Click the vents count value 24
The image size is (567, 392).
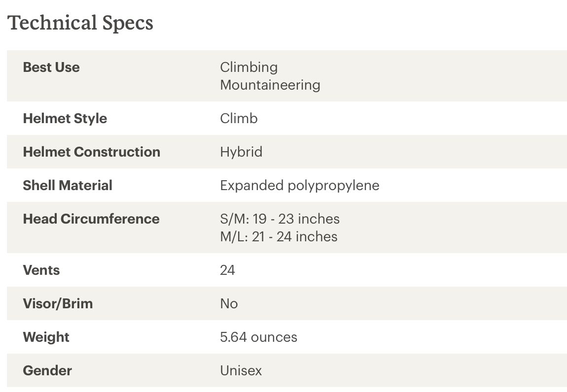coord(227,270)
